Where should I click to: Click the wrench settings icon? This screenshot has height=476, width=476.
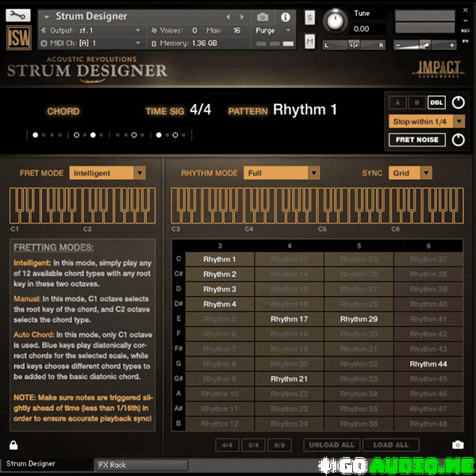[x=19, y=15]
